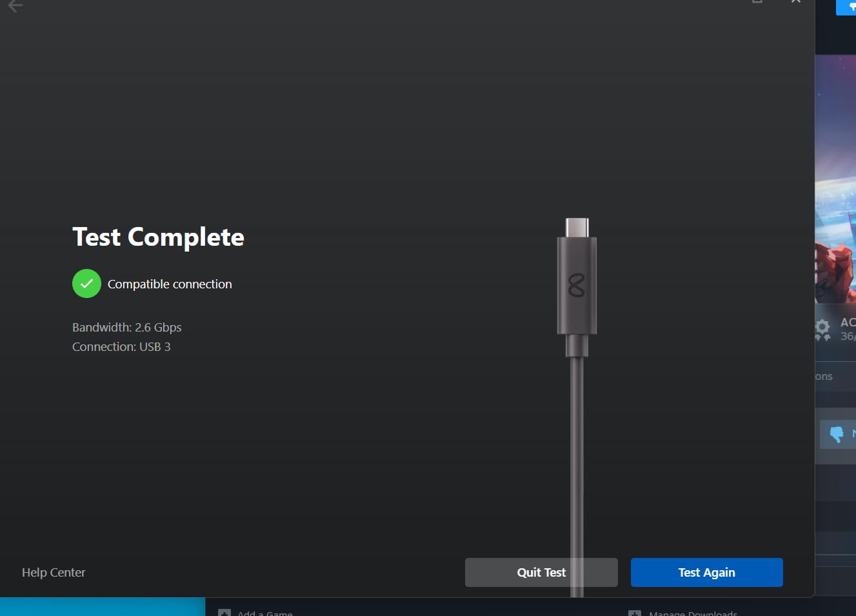Click the 'Bandwidth: 2.6 Gbps' result
The width and height of the screenshot is (856, 616).
[x=127, y=328]
